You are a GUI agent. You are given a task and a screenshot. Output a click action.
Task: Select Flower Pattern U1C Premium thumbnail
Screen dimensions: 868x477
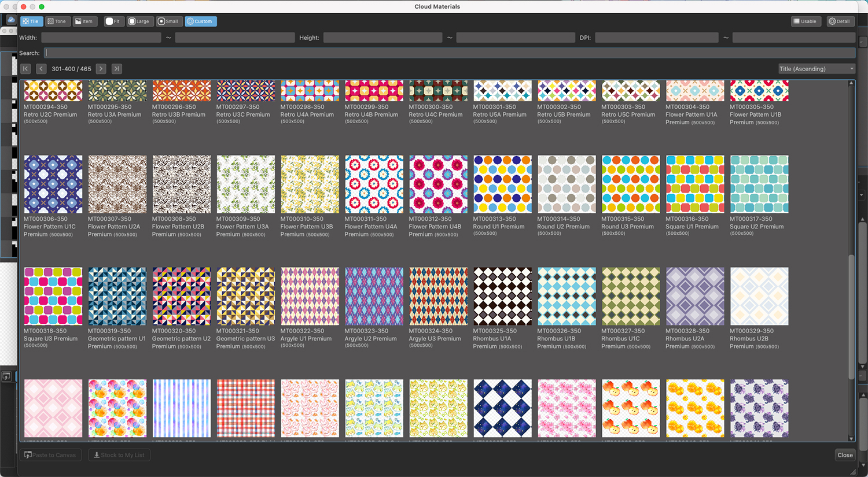(53, 184)
